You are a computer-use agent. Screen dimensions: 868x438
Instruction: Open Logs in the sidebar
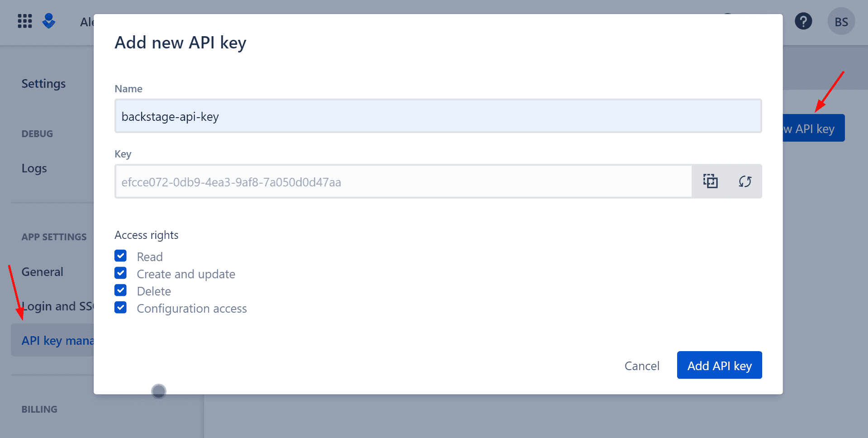pyautogui.click(x=34, y=168)
